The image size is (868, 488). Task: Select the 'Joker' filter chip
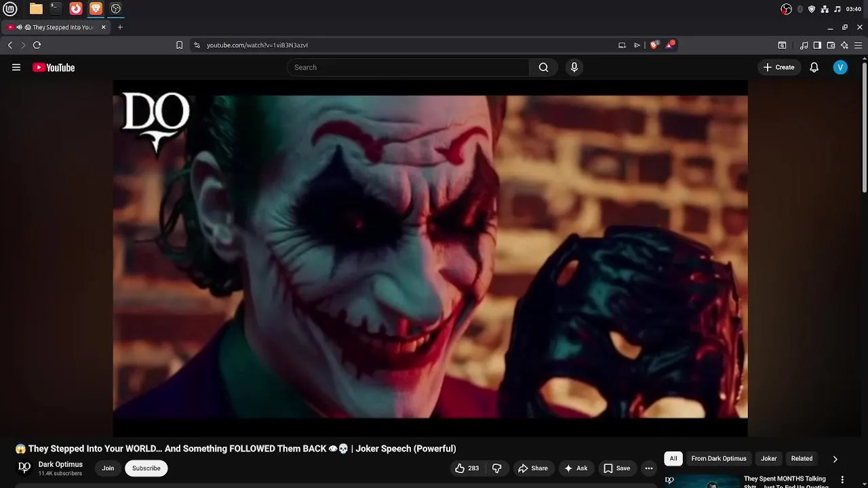[769, 459]
